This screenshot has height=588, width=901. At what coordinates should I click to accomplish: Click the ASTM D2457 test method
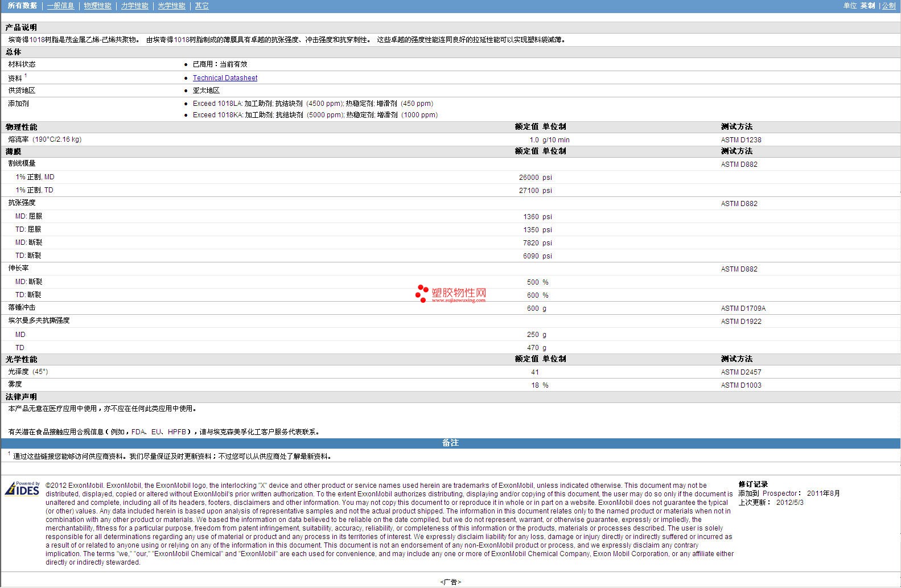tap(741, 372)
